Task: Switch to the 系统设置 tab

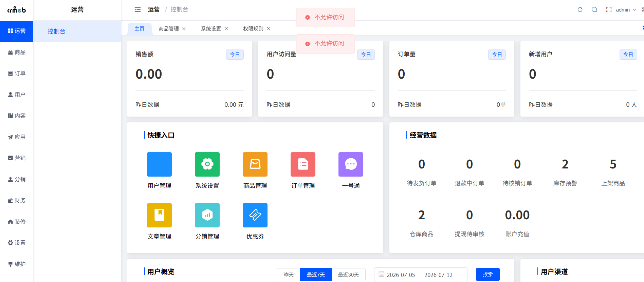Action: pos(211,29)
